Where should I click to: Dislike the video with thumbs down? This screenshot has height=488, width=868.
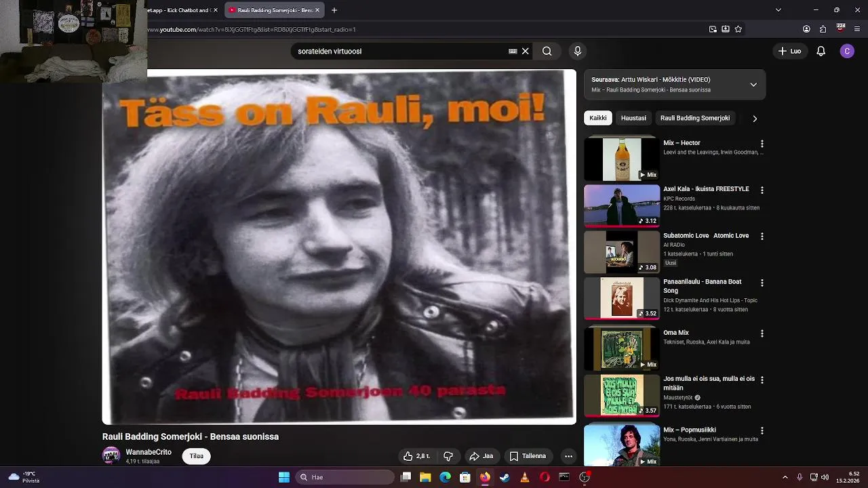click(x=448, y=456)
